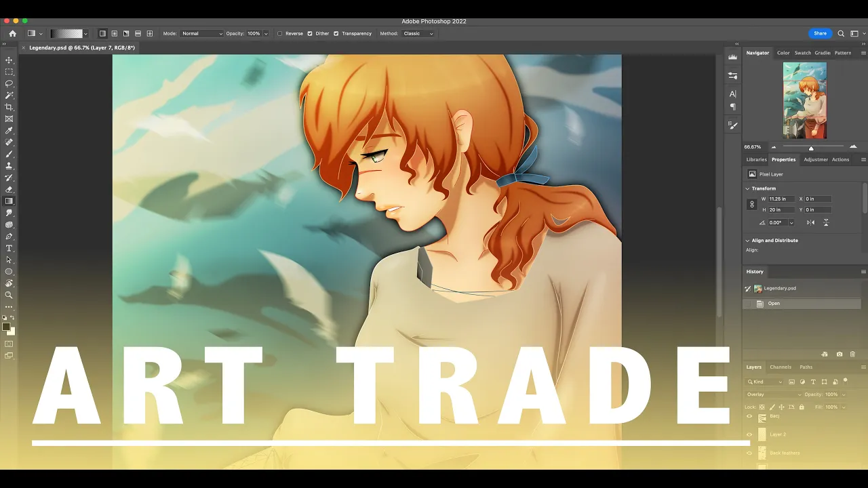Choose the Radial Gradient style icon
This screenshot has height=488, width=868.
[114, 33]
